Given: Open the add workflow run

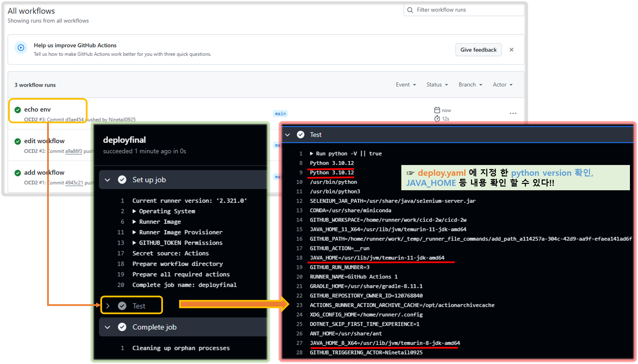Looking at the screenshot, I should (x=44, y=172).
